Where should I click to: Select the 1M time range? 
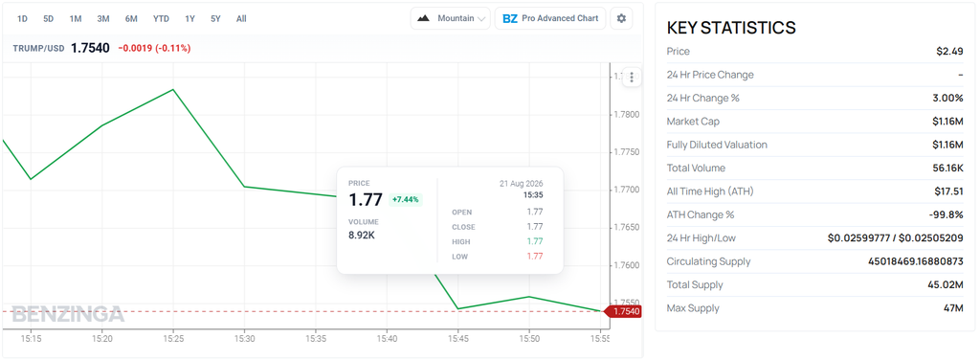tap(76, 19)
